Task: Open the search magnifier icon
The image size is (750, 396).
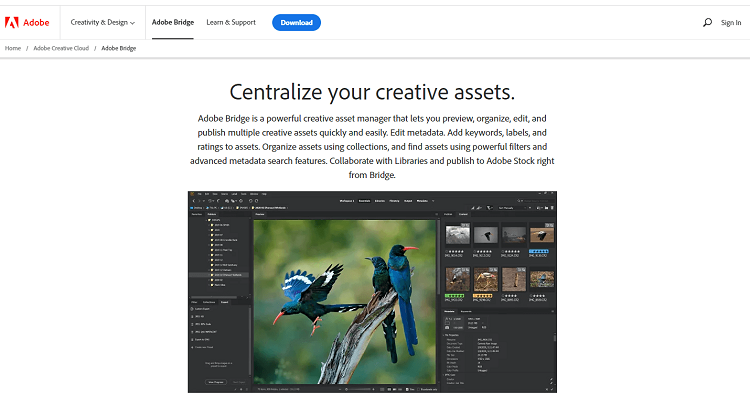Action: 707,22
